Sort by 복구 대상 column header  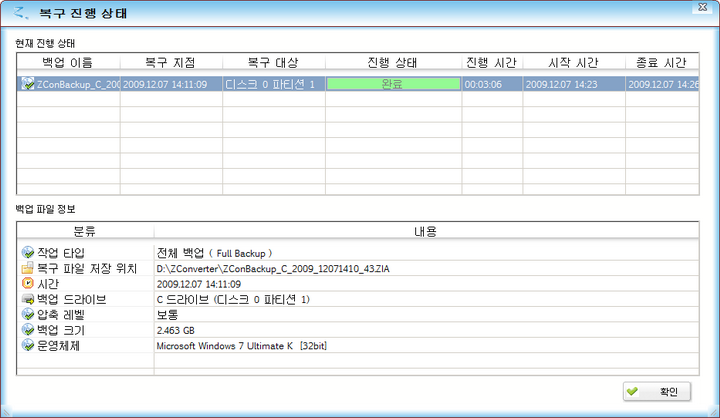tap(274, 62)
